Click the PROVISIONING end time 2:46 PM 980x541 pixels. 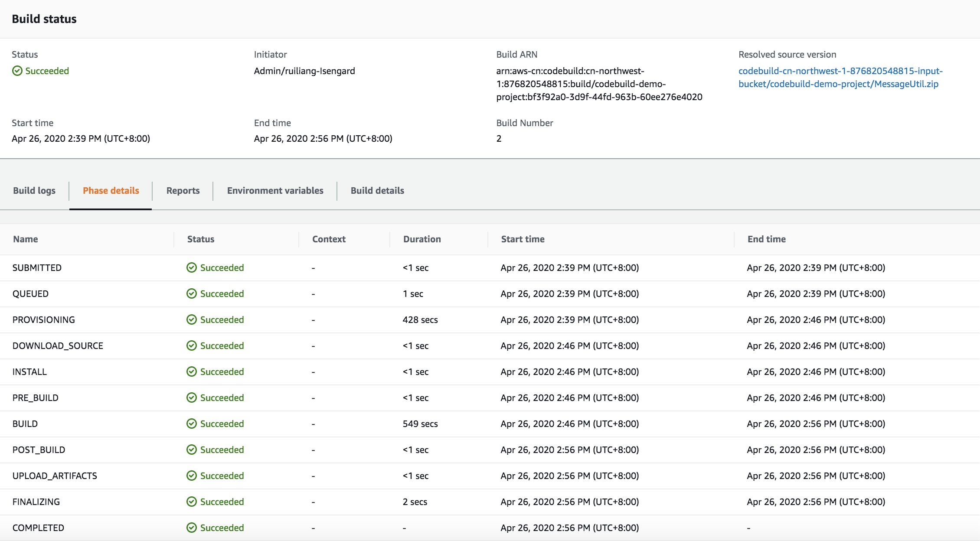[816, 320]
